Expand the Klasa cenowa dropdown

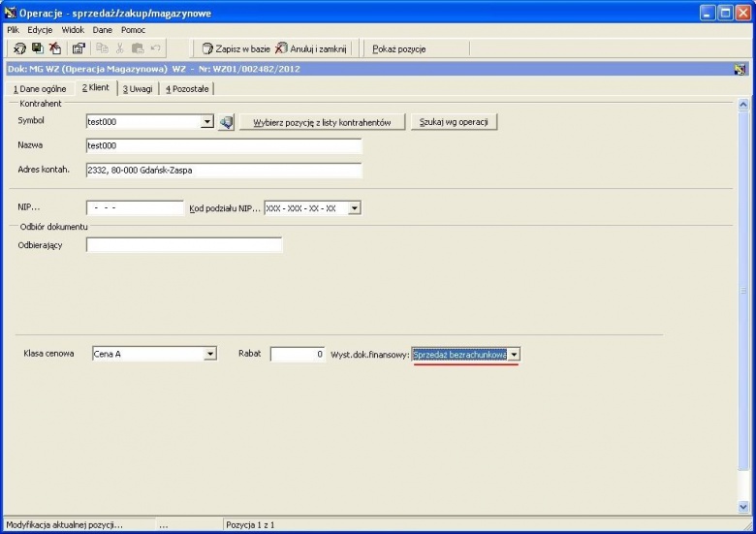pos(209,354)
